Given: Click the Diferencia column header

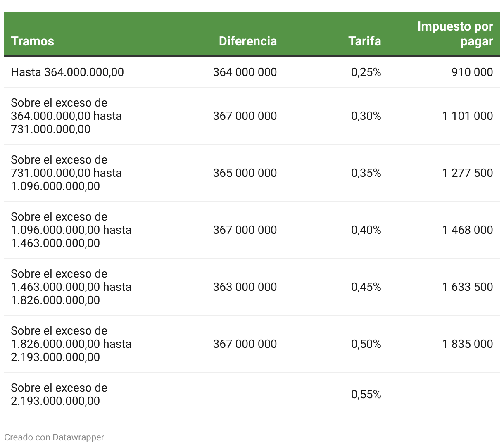Looking at the screenshot, I should [x=247, y=41].
